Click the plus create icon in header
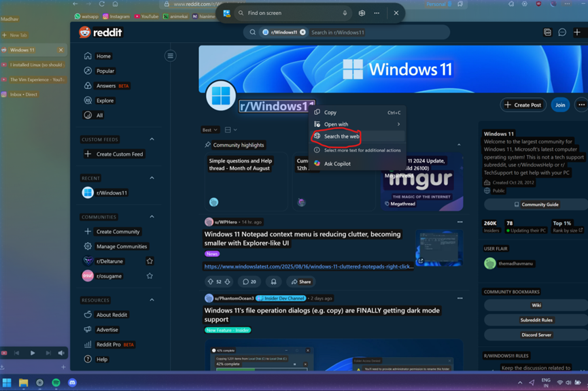The width and height of the screenshot is (588, 391). [576, 32]
